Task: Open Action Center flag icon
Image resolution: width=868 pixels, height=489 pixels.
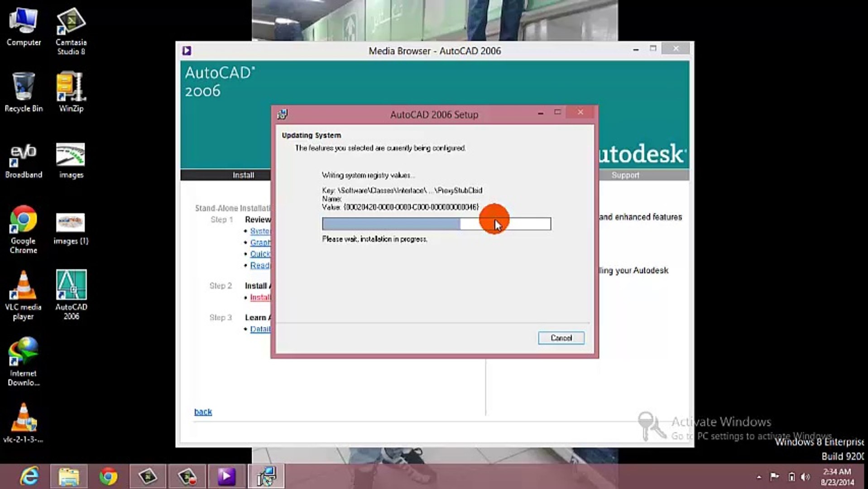Action: pyautogui.click(x=775, y=476)
